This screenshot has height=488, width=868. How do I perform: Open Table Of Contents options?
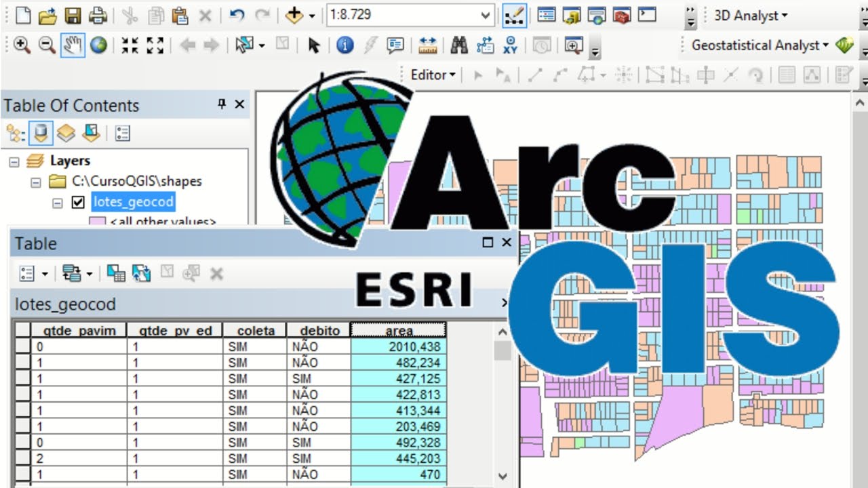(x=123, y=133)
